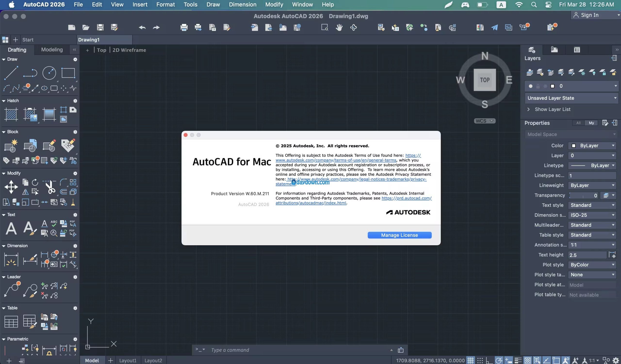Click the Save toolbar icon
621x364 pixels.
click(x=100, y=27)
